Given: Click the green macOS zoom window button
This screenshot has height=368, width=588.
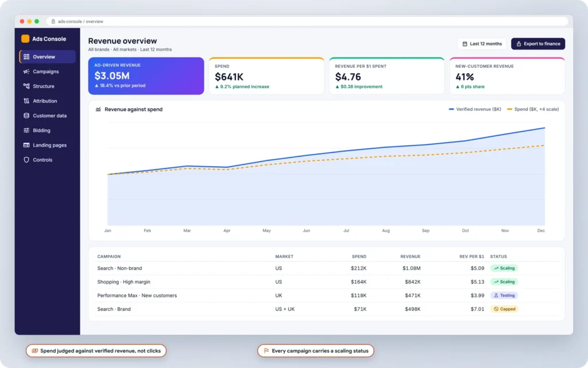Looking at the screenshot, I should 37,21.
